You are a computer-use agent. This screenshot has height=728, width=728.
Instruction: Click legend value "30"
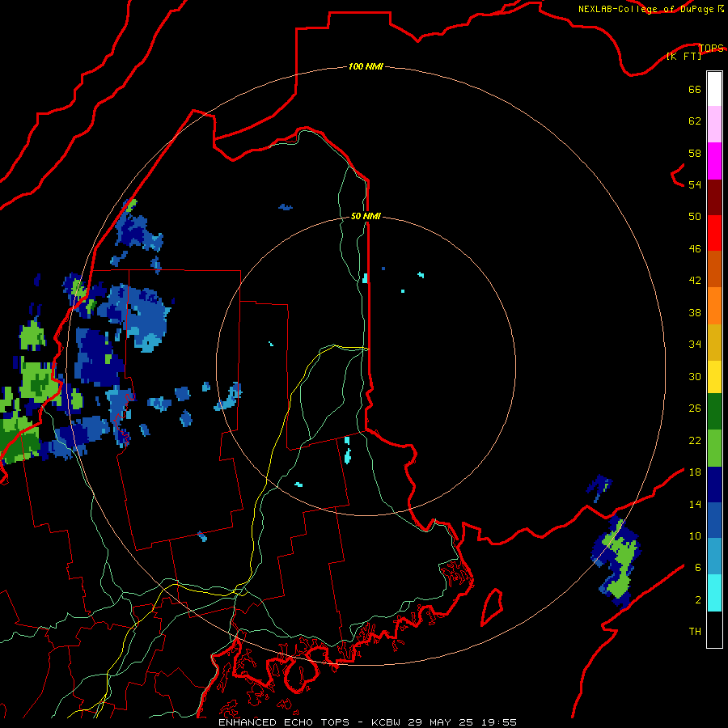[x=695, y=376]
